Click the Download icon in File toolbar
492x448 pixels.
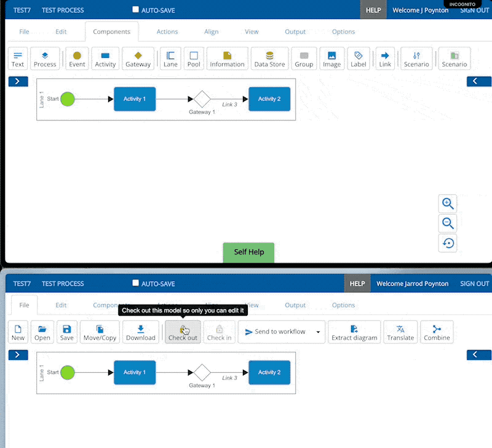click(141, 332)
